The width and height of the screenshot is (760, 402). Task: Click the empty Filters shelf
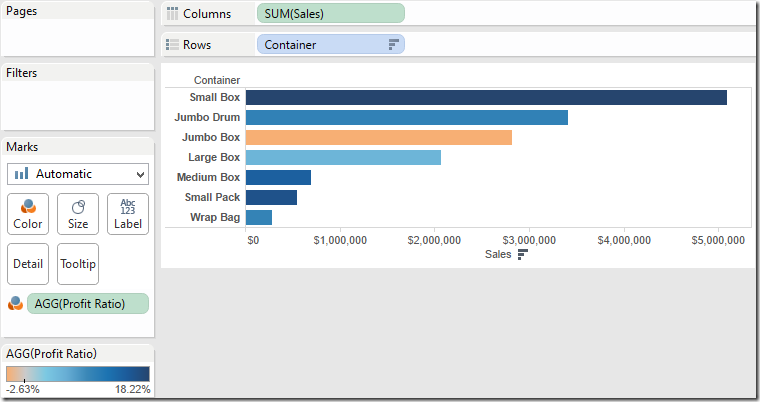(x=78, y=106)
